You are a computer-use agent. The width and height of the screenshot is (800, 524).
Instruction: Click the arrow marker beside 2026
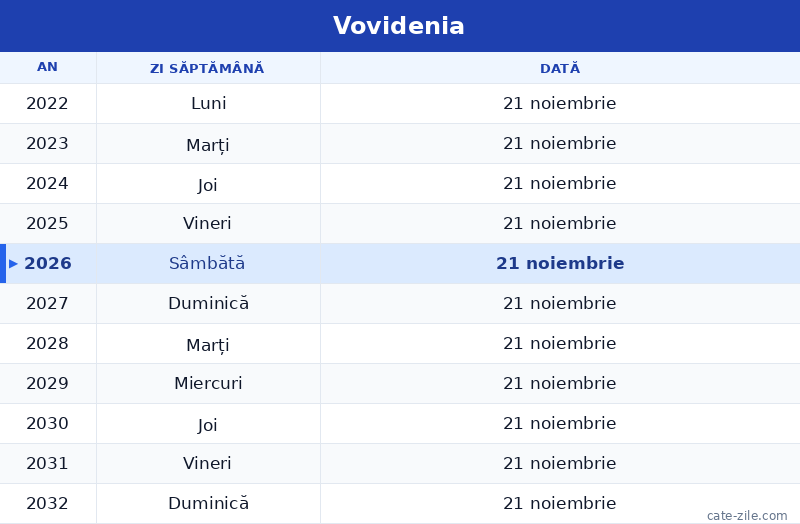13,264
